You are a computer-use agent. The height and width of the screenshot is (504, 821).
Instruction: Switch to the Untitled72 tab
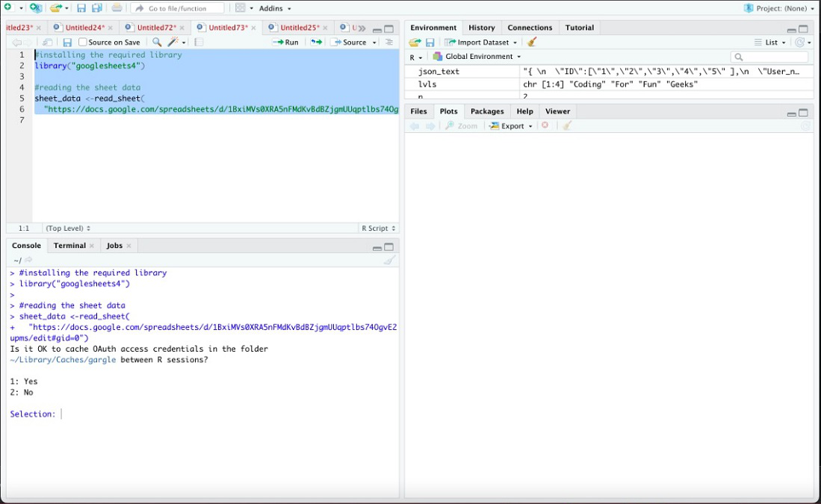(x=156, y=28)
